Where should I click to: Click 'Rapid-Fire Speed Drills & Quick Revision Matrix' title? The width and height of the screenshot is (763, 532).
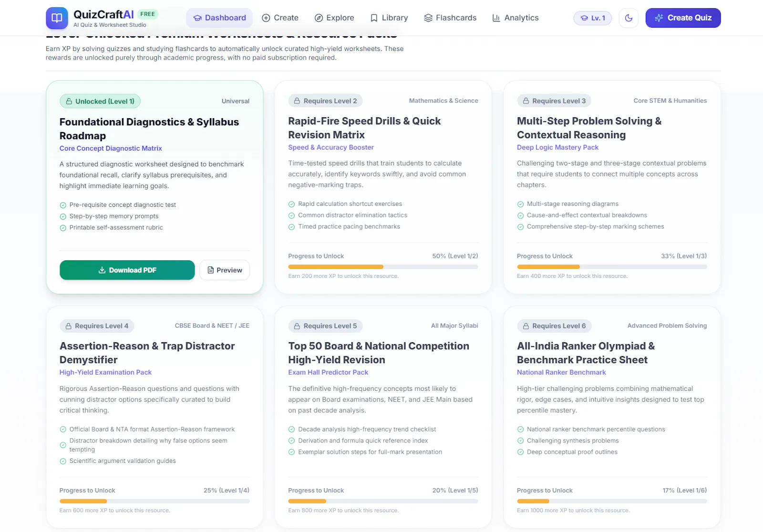364,128
